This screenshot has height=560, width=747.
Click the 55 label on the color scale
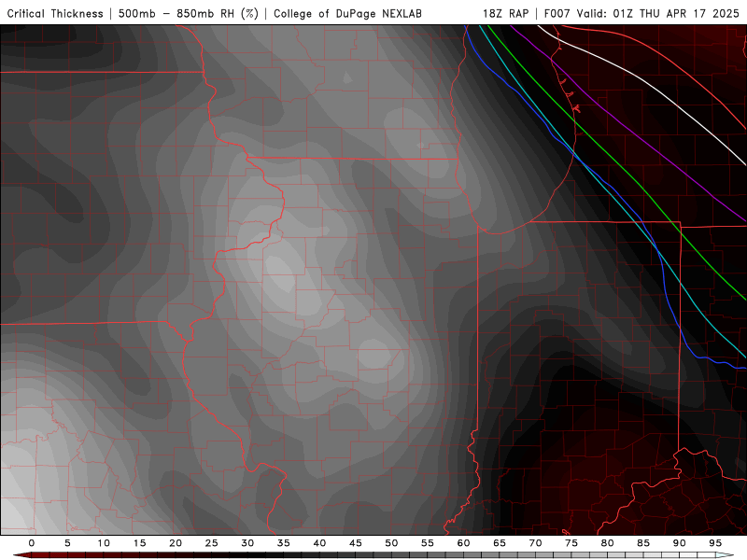tap(428, 543)
